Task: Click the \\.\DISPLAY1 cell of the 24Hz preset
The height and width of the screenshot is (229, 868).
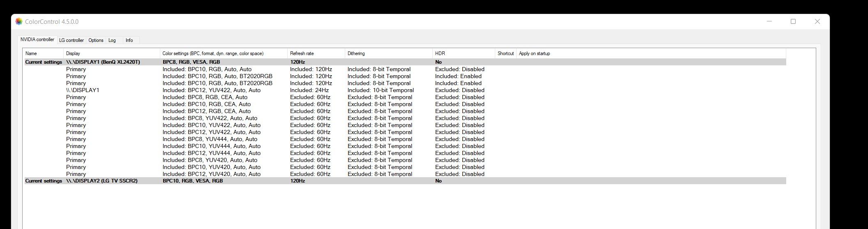Action: pos(83,90)
